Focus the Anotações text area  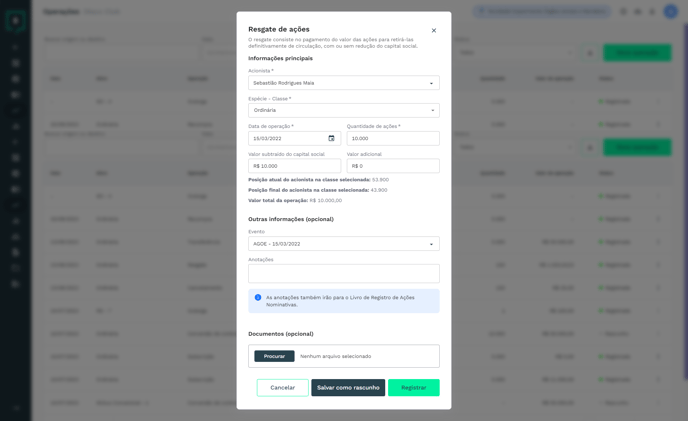coord(344,273)
